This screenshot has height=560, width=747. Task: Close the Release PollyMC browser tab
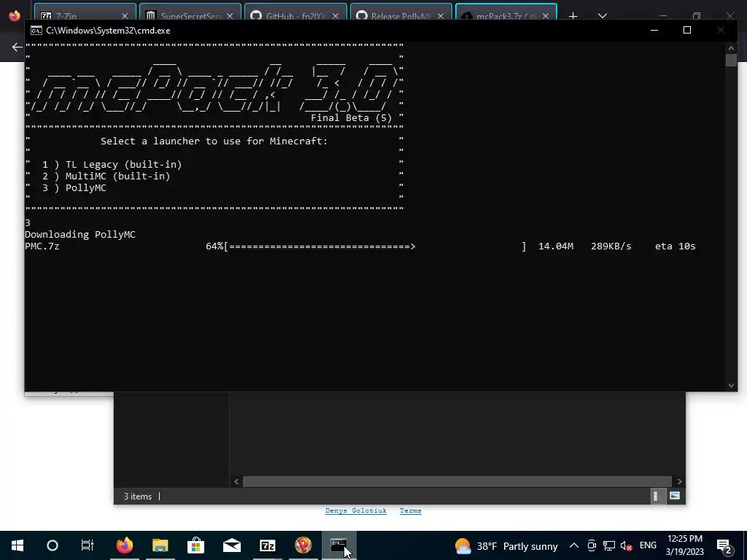tap(441, 16)
